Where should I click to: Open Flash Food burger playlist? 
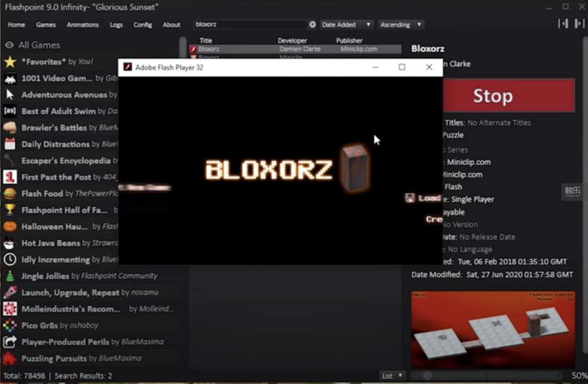[60, 194]
